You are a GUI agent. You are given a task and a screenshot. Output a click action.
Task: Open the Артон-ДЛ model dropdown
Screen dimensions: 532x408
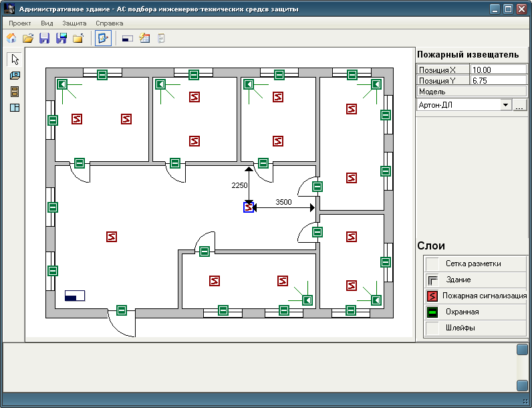(x=505, y=105)
